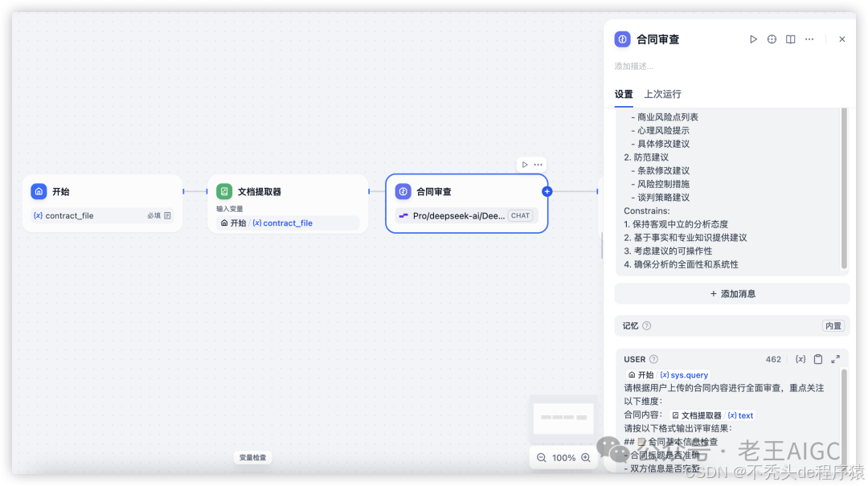
Task: Zoom in canvas with magnifier plus icon
Action: click(x=587, y=457)
